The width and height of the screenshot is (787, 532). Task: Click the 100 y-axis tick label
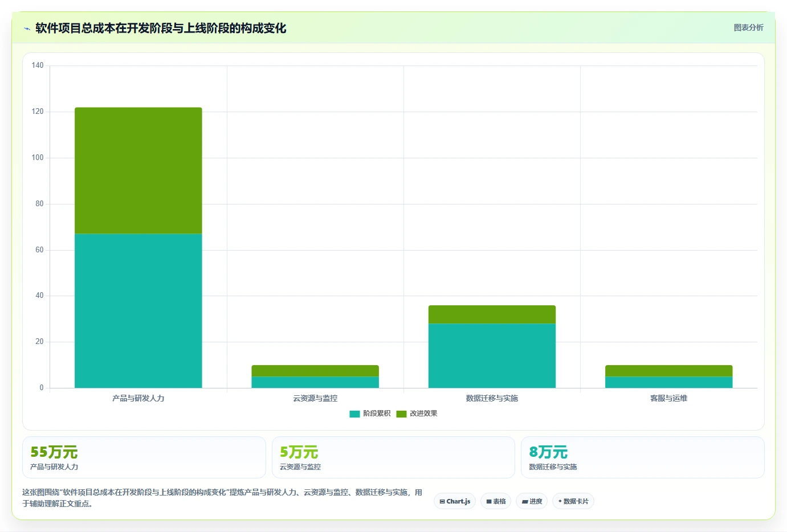click(38, 158)
